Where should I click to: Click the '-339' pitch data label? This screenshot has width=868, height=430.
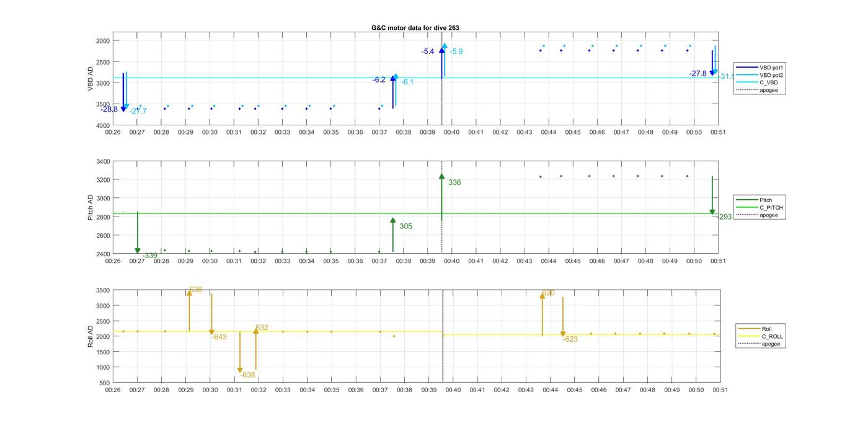[x=149, y=256]
